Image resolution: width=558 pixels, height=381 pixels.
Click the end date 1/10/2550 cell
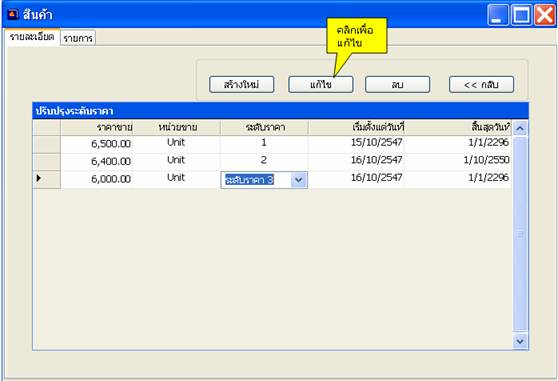click(x=458, y=162)
